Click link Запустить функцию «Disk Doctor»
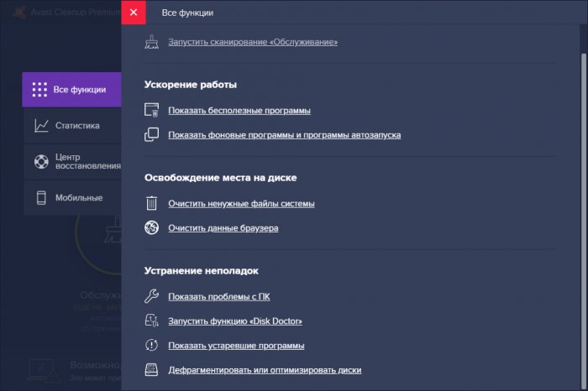Viewport: 588px width, 391px height. (235, 321)
